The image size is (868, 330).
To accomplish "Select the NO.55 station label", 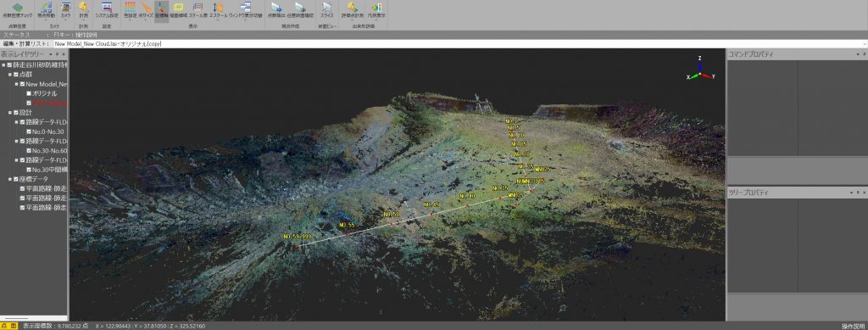I will coord(347,225).
